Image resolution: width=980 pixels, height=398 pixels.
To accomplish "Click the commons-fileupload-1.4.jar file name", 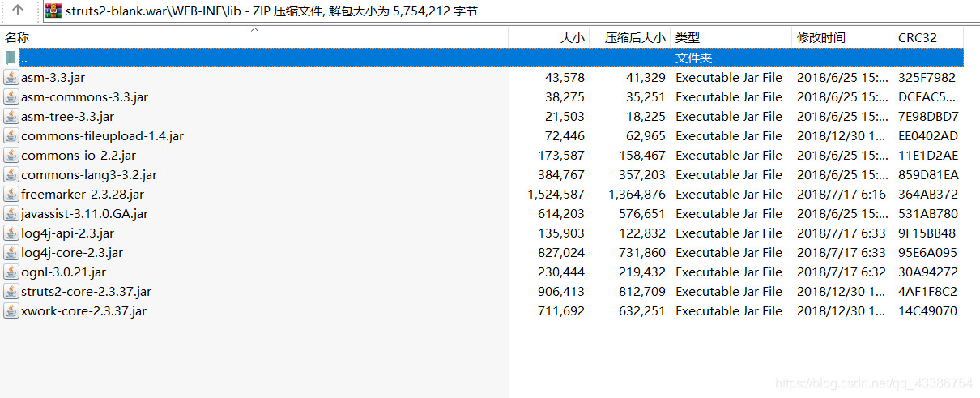I will tap(102, 136).
